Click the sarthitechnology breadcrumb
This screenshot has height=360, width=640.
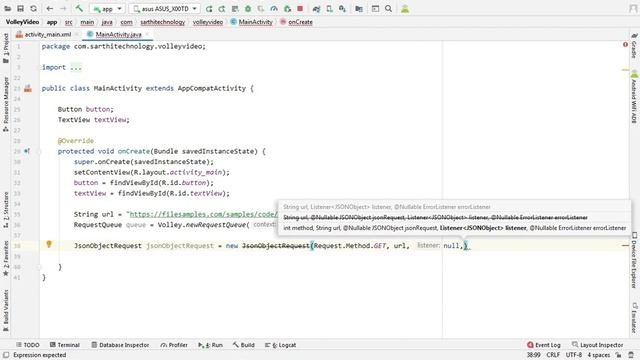(x=162, y=22)
